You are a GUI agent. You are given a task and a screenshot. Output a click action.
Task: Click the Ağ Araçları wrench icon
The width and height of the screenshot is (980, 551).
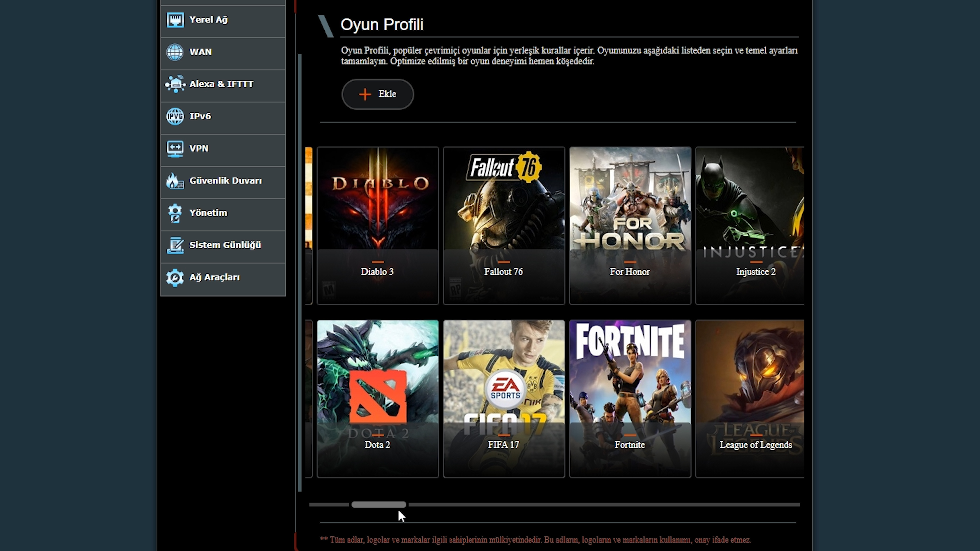coord(175,278)
